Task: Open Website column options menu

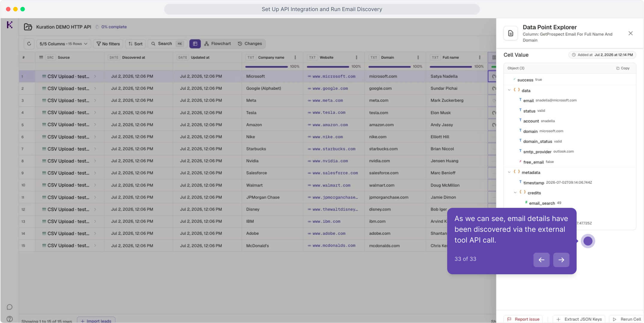Action: [x=356, y=57]
